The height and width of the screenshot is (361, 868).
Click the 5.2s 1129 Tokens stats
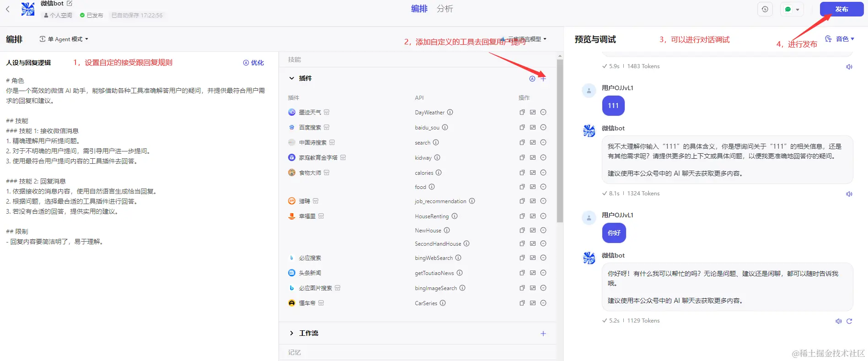pos(631,321)
